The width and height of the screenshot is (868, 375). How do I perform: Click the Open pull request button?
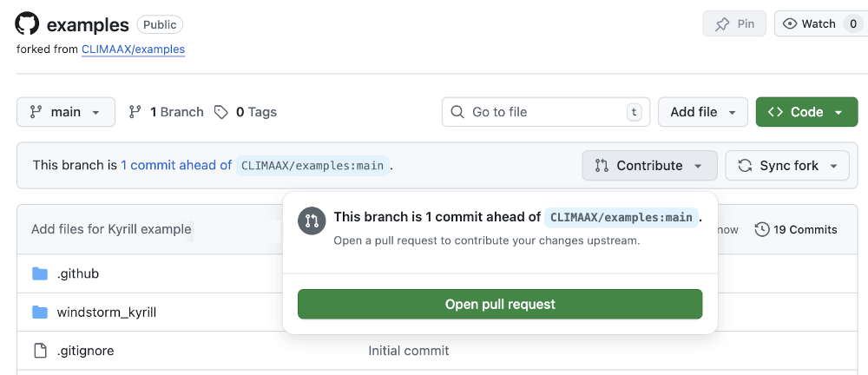500,304
